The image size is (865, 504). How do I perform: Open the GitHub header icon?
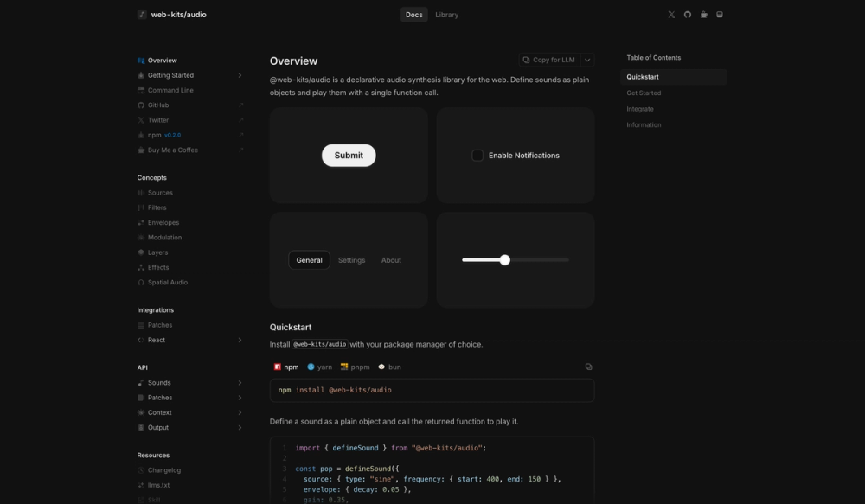688,15
